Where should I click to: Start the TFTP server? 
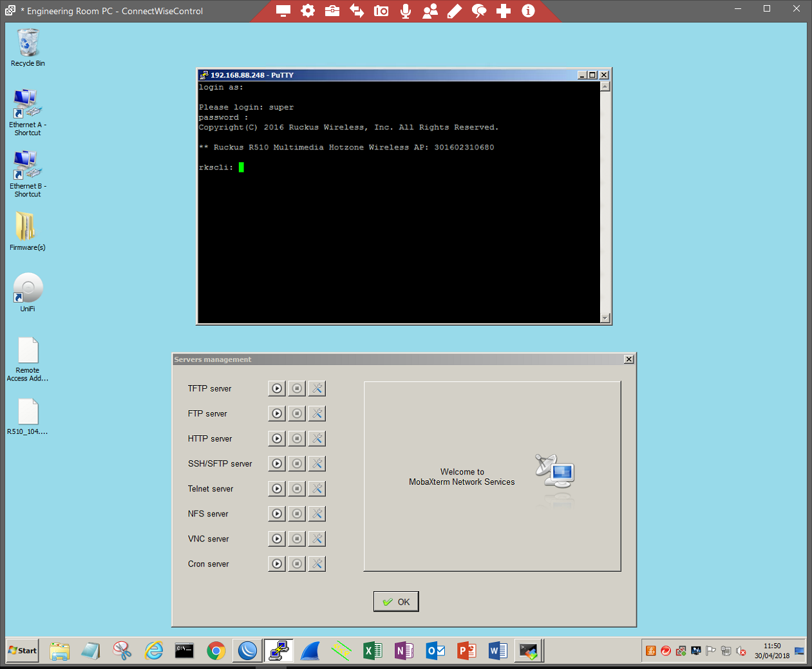(277, 388)
